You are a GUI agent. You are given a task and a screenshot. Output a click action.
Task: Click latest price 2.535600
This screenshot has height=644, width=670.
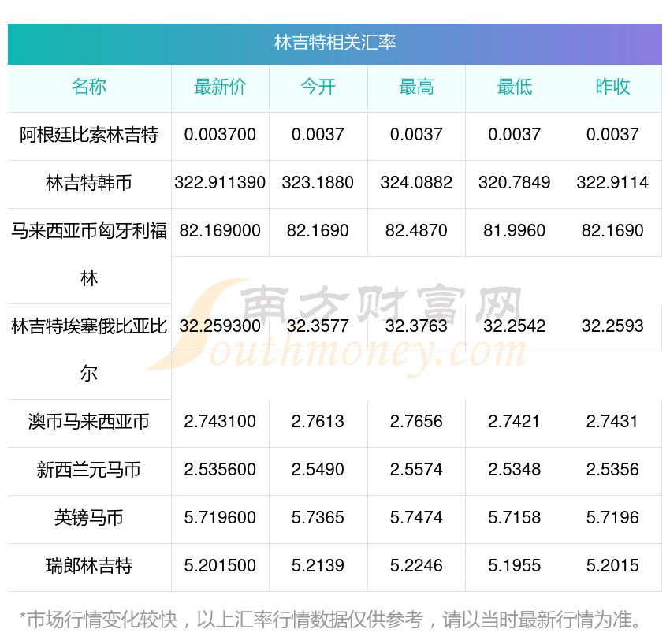(220, 470)
